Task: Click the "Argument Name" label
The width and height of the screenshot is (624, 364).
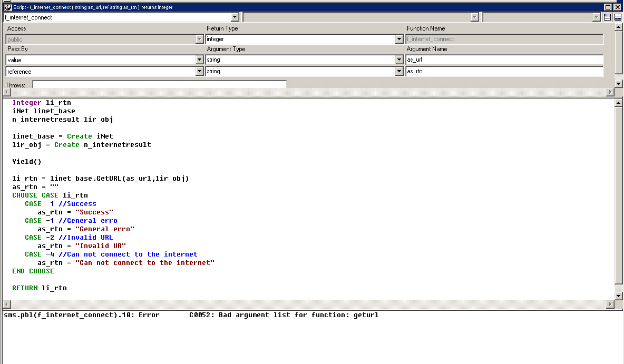Action: tap(426, 49)
